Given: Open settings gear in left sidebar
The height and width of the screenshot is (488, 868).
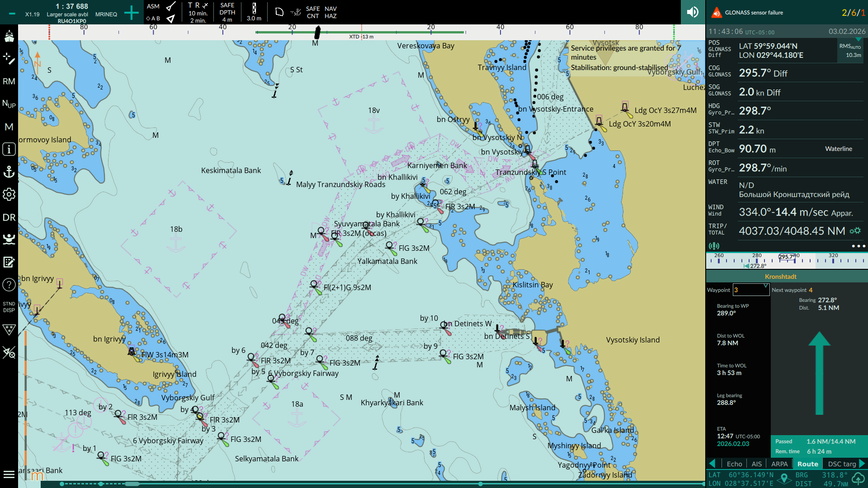Looking at the screenshot, I should (9, 194).
